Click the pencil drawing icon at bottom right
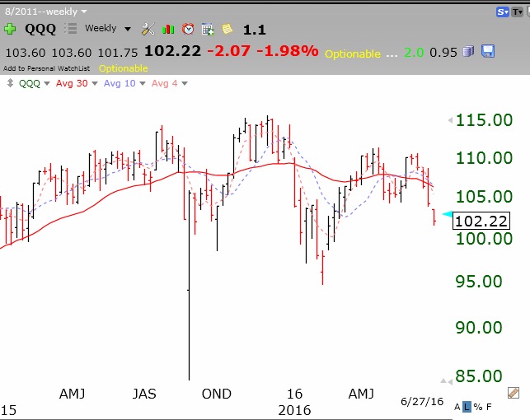Image resolution: width=530 pixels, height=420 pixels. 513,393
